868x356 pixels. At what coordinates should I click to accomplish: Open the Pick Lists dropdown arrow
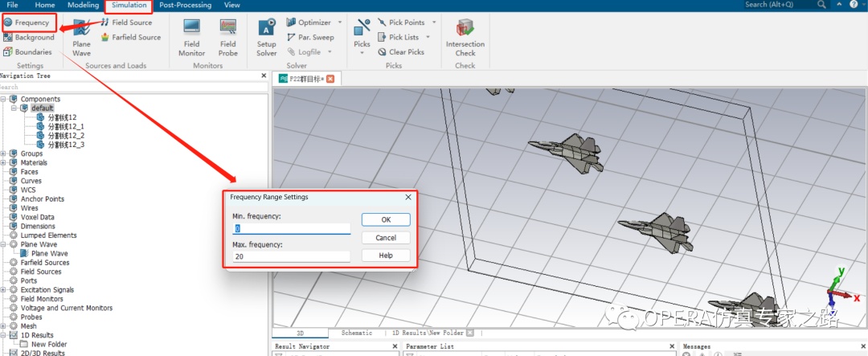tap(428, 37)
